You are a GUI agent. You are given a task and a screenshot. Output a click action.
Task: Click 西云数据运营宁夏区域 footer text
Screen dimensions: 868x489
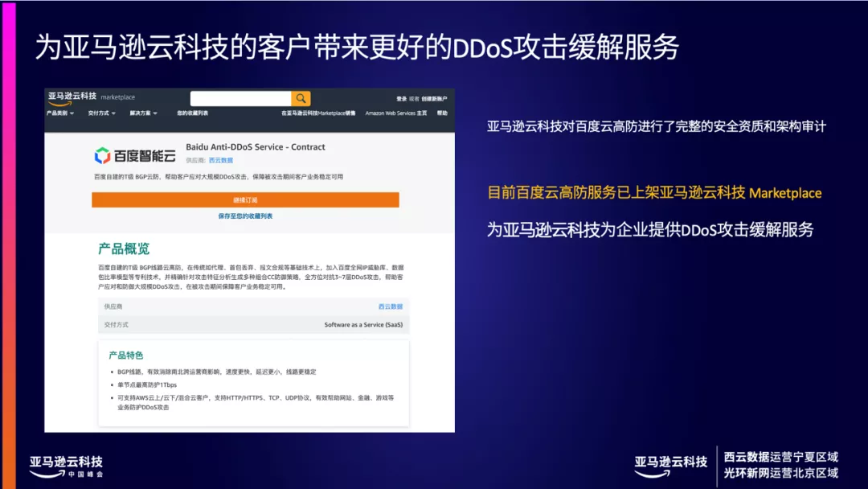click(x=780, y=457)
